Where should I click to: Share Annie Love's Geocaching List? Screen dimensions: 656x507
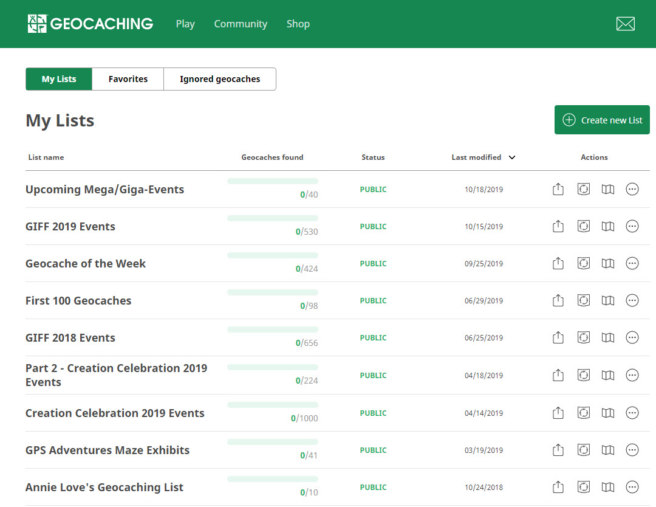pos(559,487)
